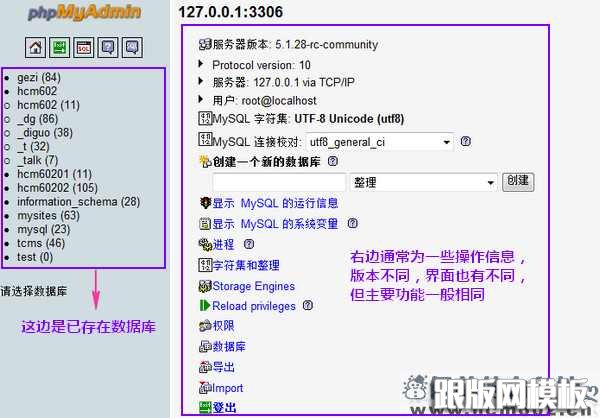Select the _dg (86) database
Image resolution: width=600 pixels, height=418 pixels.
click(38, 119)
